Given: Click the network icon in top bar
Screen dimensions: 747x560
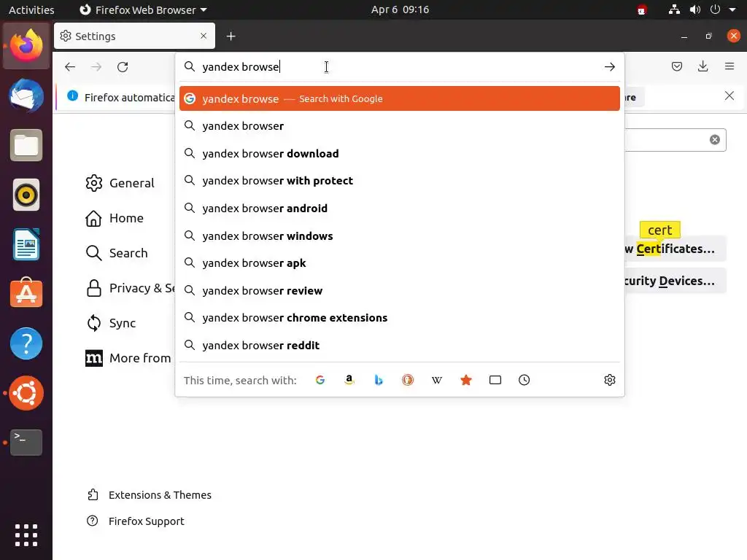Looking at the screenshot, I should click(674, 9).
